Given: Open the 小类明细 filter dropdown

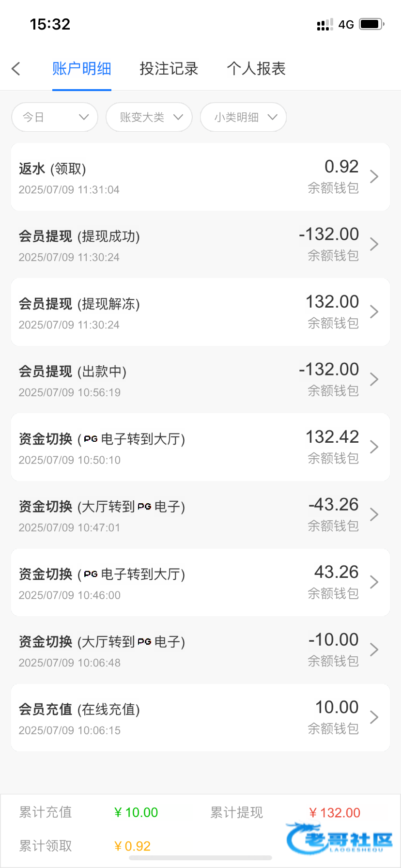Looking at the screenshot, I should point(244,117).
